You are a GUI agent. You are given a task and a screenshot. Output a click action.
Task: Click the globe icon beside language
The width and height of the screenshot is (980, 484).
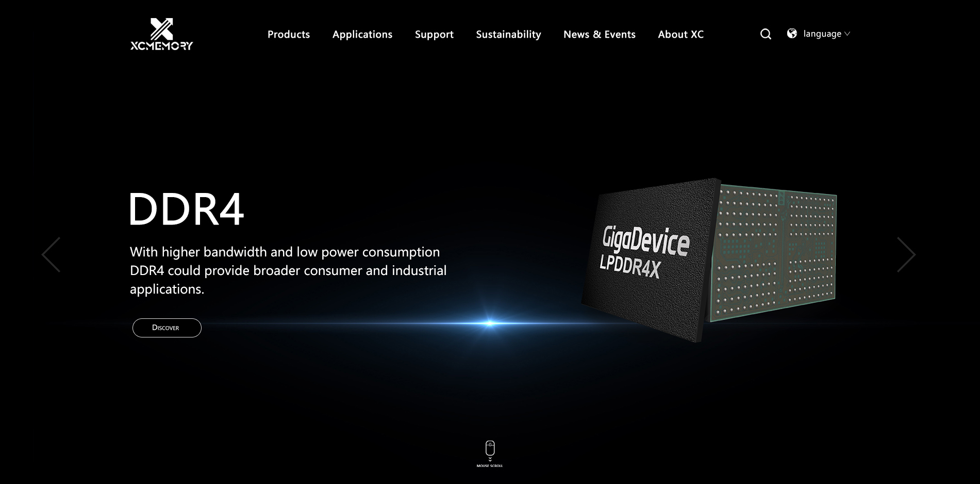(792, 34)
